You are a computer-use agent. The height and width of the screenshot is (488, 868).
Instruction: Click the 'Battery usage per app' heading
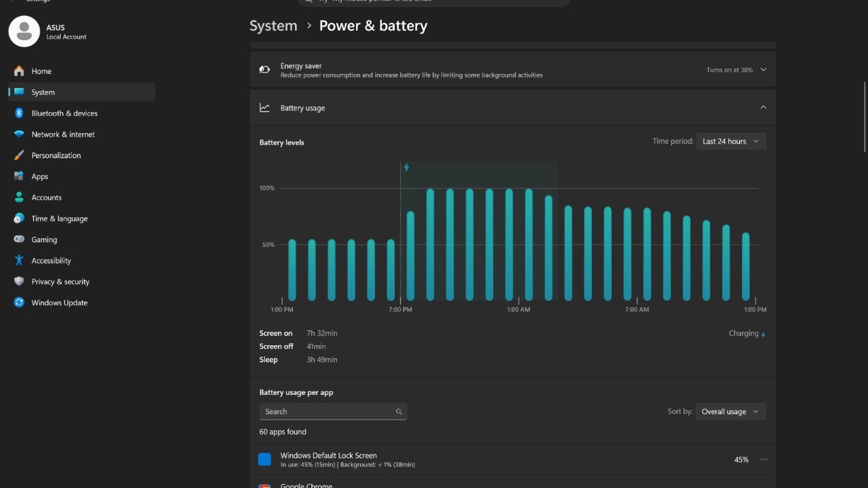296,392
